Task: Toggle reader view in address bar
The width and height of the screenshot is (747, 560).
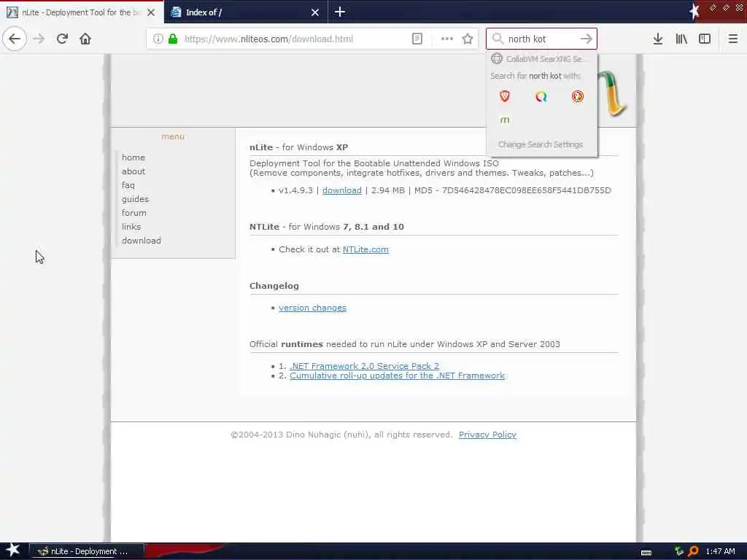Action: coord(417,39)
